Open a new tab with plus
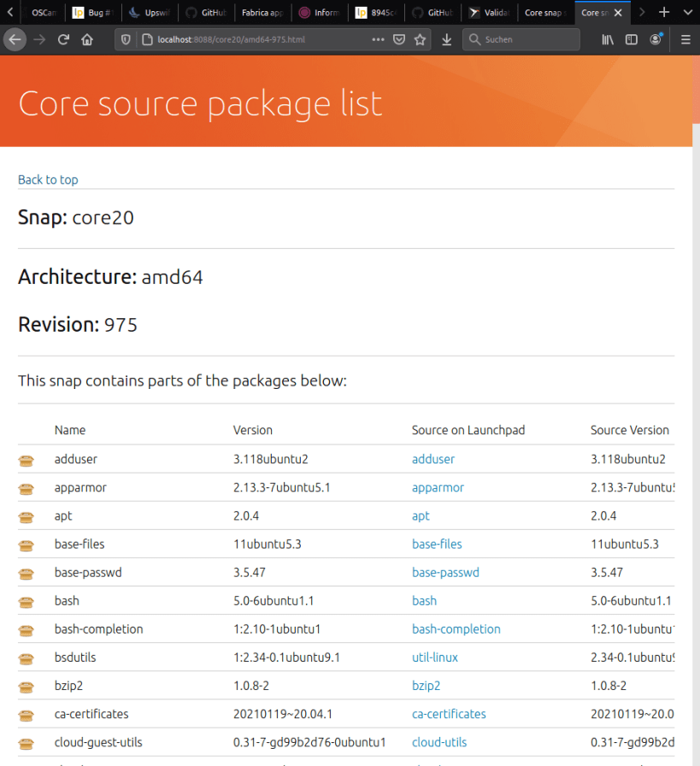The image size is (700, 766). [664, 13]
